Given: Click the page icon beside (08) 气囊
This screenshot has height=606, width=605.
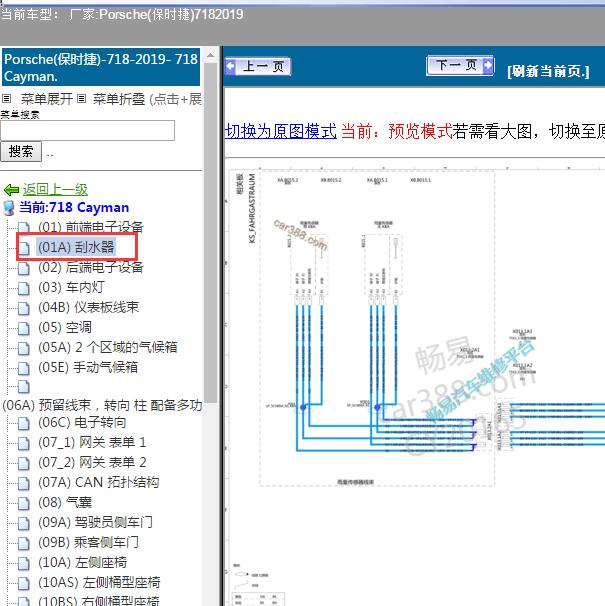Looking at the screenshot, I should click(24, 504).
